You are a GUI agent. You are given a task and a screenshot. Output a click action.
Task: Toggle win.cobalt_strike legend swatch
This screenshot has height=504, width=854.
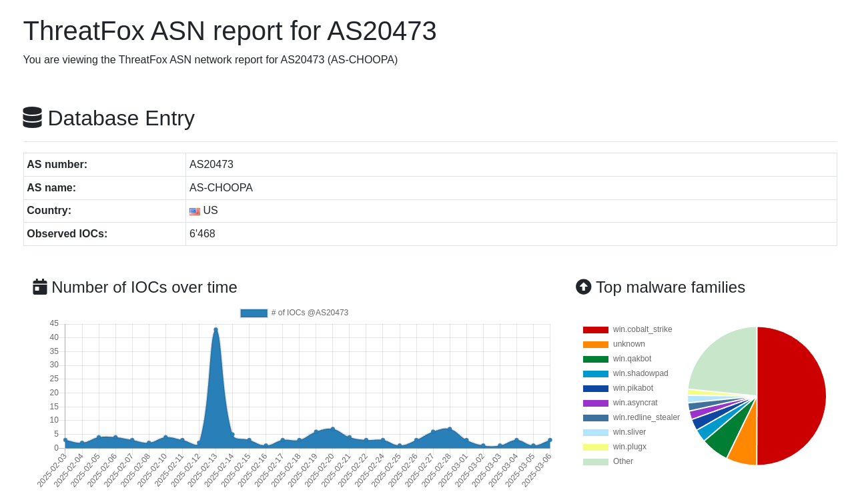(596, 330)
